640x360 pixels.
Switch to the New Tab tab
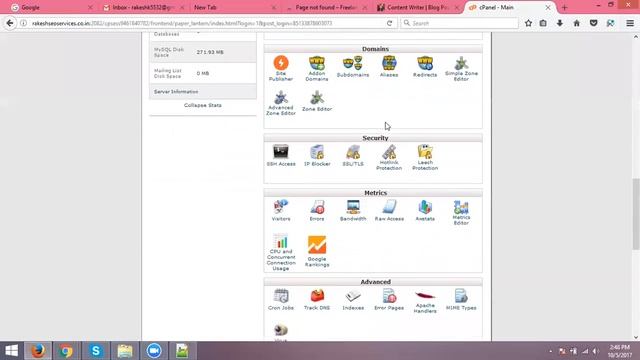235,7
